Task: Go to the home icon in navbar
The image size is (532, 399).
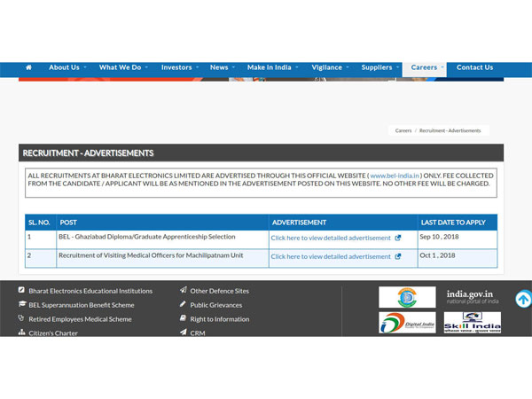Action: point(29,67)
